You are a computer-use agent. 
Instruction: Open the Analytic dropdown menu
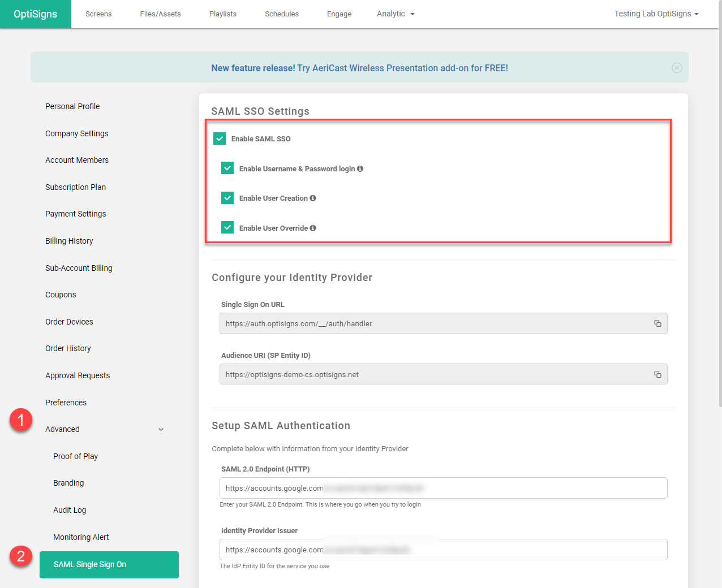[x=396, y=14]
